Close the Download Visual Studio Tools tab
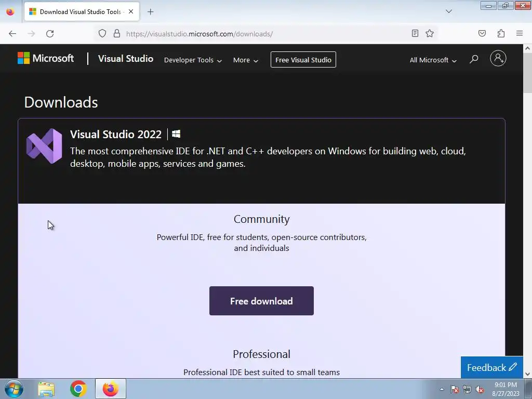The width and height of the screenshot is (532, 399). [131, 11]
